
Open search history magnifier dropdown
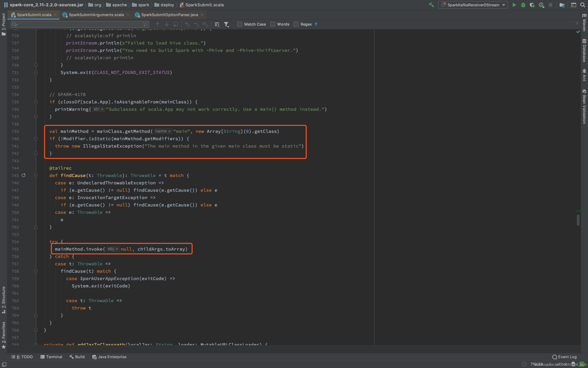pyautogui.click(x=15, y=24)
